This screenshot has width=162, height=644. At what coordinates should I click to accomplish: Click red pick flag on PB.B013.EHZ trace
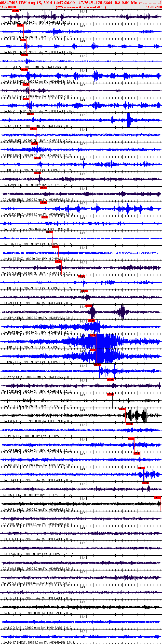[93, 335]
